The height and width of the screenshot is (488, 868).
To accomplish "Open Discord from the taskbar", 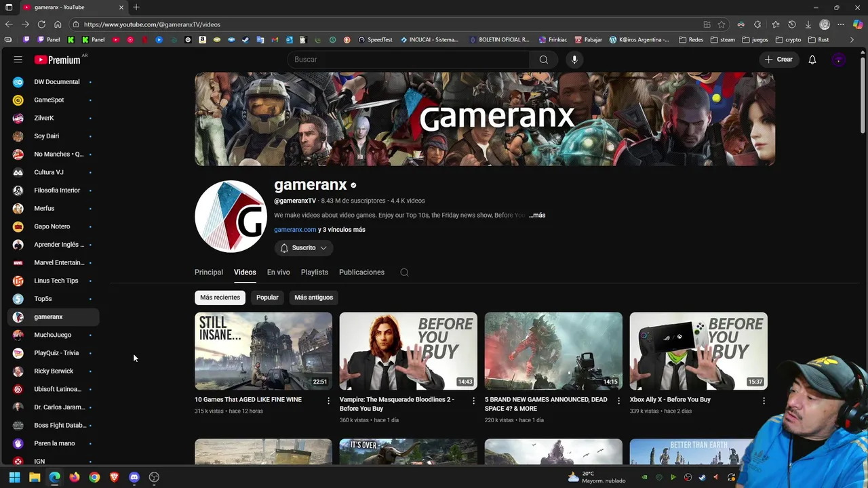I will [x=134, y=477].
